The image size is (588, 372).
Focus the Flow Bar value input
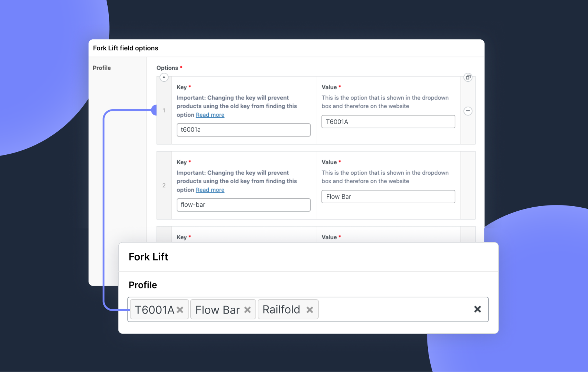coord(388,196)
